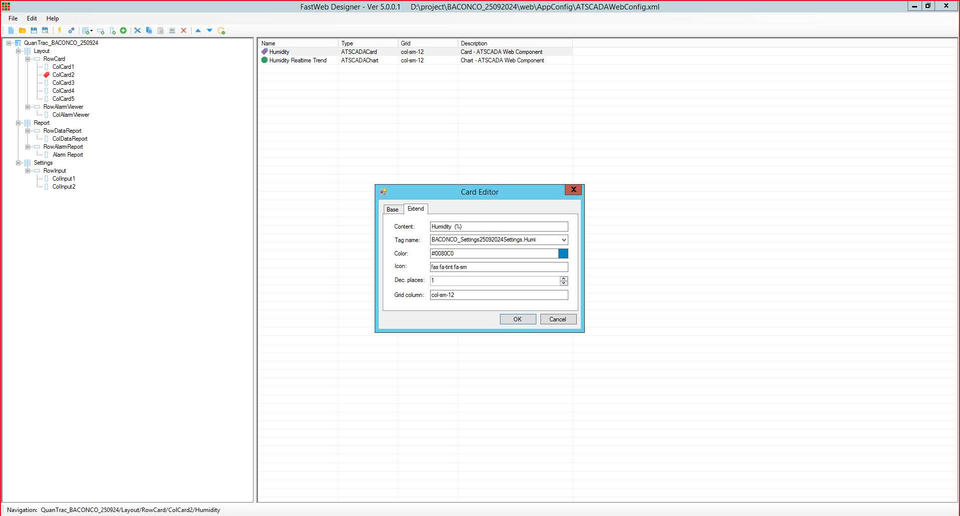Image resolution: width=960 pixels, height=516 pixels.
Task: Click the red Delete X toolbar icon
Action: pos(183,31)
